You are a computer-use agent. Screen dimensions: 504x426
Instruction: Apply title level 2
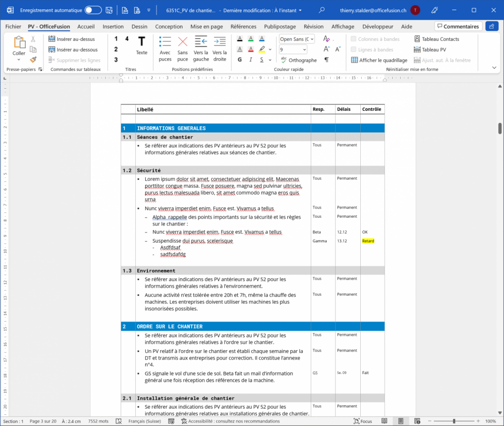coord(116,49)
